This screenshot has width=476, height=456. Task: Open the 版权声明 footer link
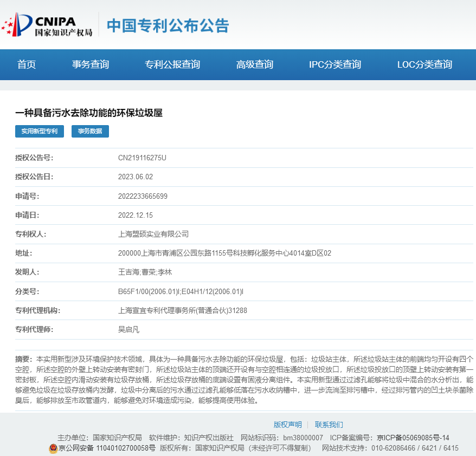pyautogui.click(x=287, y=425)
